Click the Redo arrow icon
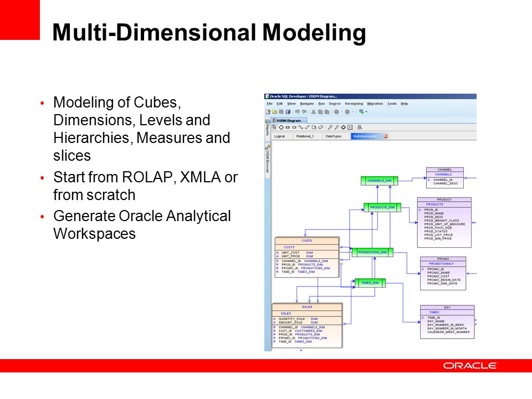 tap(304, 111)
